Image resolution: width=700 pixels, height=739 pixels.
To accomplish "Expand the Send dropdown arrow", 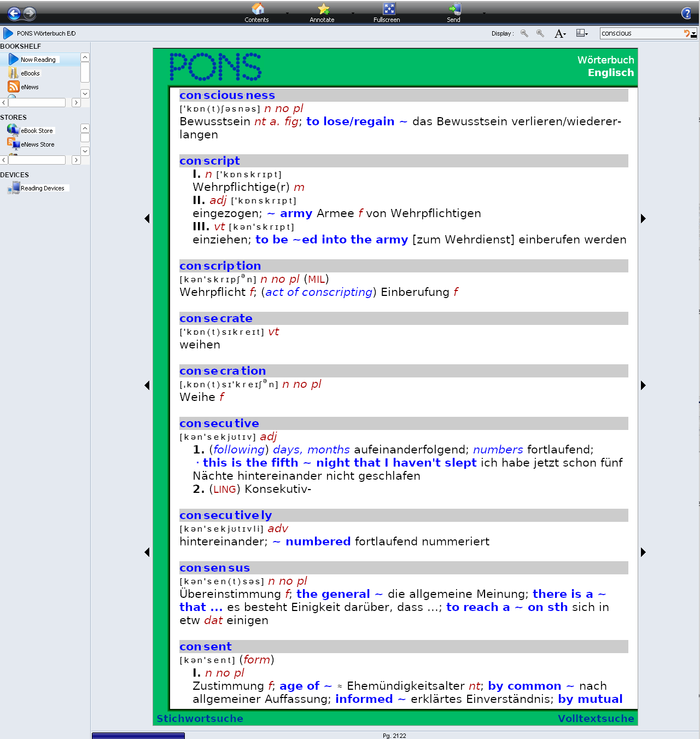I will (484, 13).
